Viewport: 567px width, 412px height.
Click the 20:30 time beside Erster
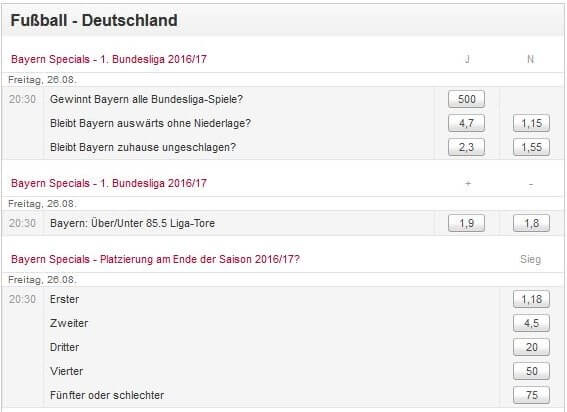coord(22,299)
